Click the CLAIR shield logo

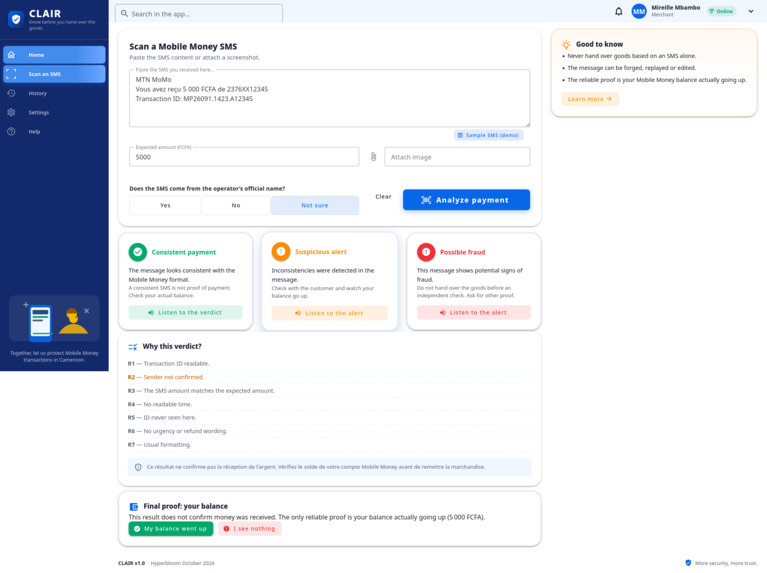point(16,19)
